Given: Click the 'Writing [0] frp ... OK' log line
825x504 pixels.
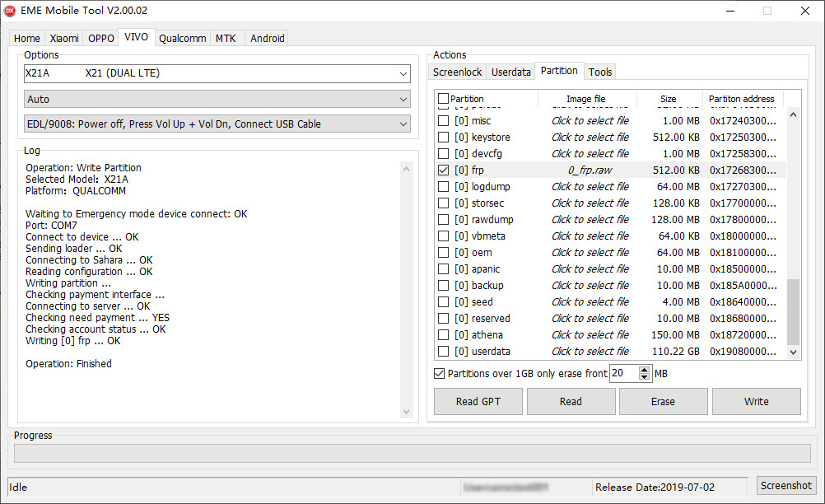Looking at the screenshot, I should (x=73, y=341).
